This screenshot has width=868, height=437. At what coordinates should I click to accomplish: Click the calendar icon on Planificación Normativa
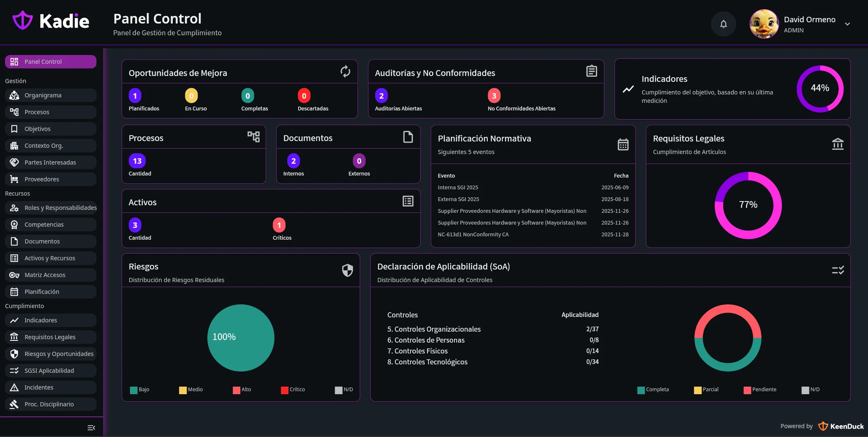[x=623, y=144]
